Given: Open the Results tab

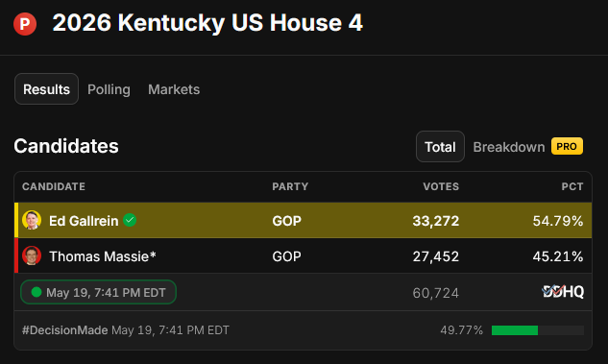Looking at the screenshot, I should click(x=46, y=89).
